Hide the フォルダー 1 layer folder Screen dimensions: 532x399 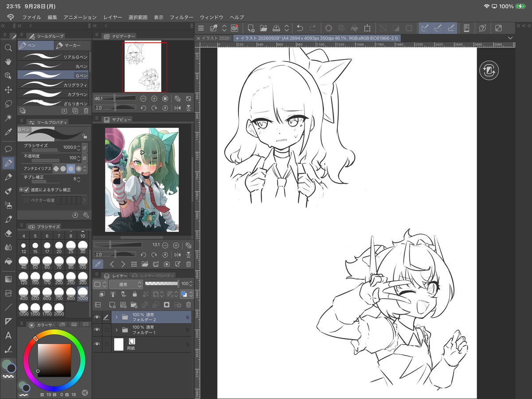[97, 330]
